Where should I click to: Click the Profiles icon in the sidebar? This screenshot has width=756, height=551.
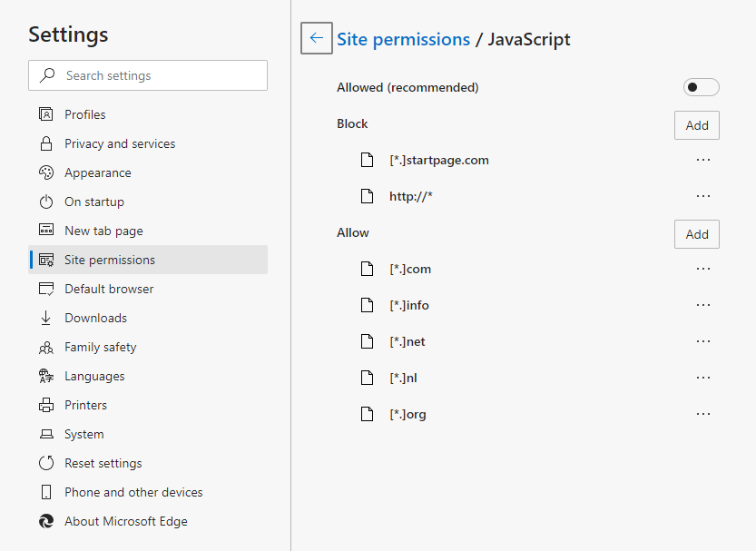(x=46, y=114)
